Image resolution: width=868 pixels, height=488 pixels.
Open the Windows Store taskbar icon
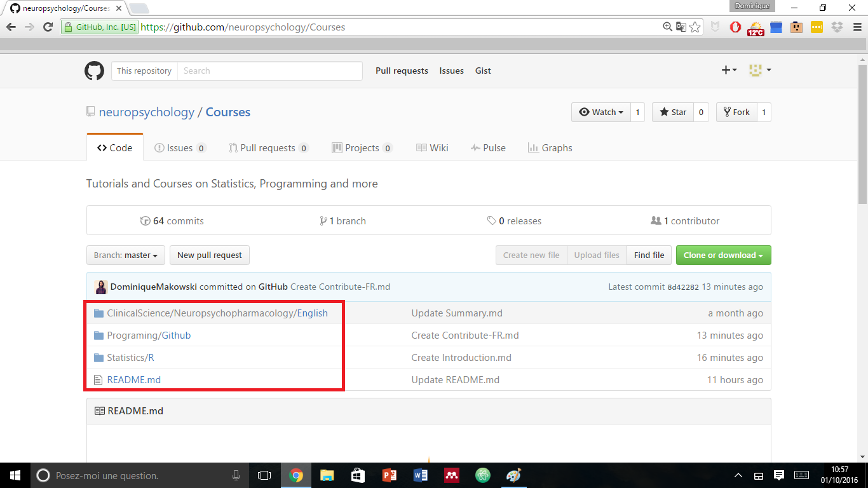[358, 475]
